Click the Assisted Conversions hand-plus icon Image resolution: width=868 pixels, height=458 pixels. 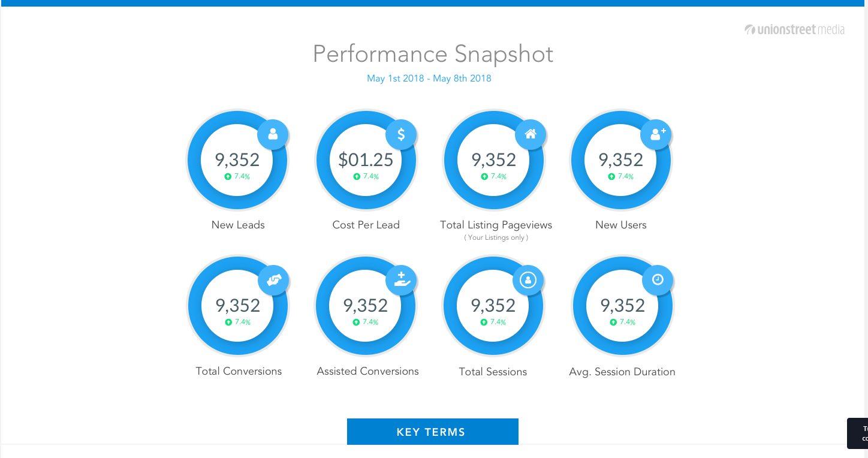(x=402, y=280)
